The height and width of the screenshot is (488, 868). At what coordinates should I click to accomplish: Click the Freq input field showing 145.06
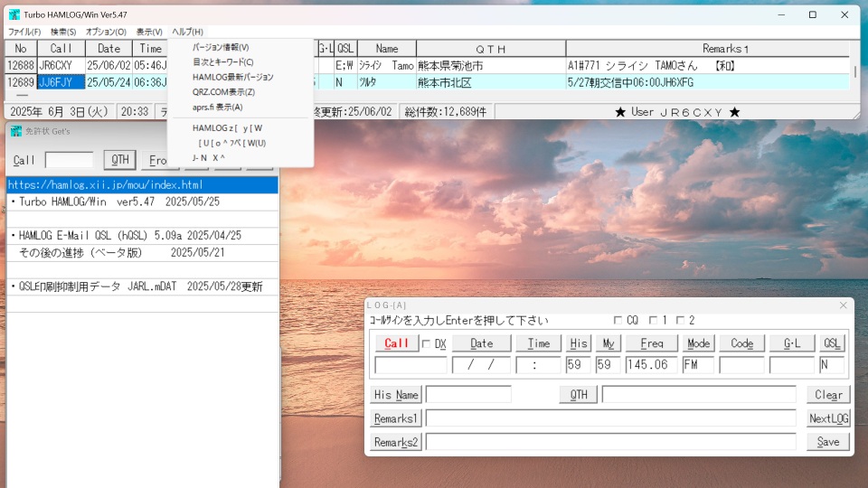pos(651,365)
